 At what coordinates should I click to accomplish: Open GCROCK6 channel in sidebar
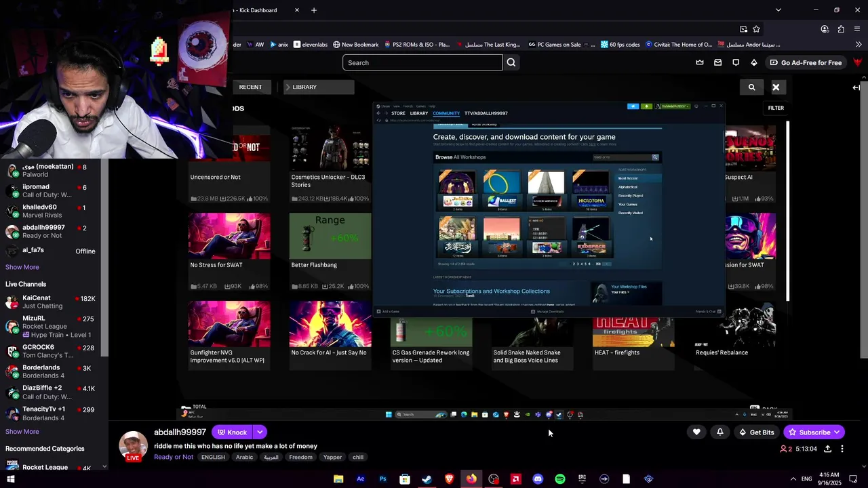click(52, 351)
